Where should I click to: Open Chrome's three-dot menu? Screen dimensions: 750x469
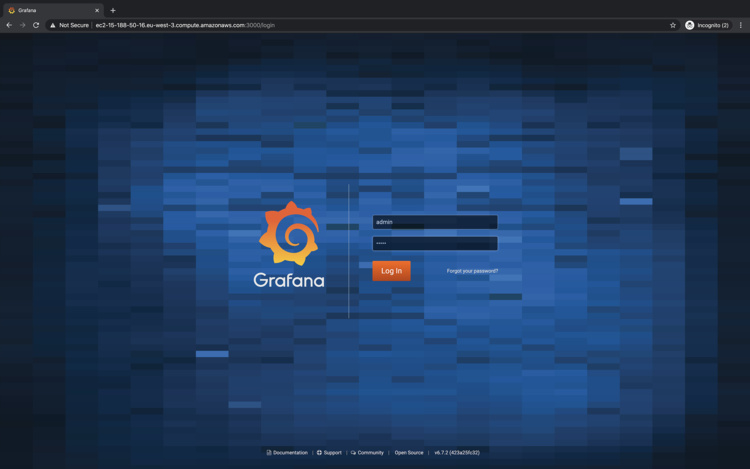(740, 25)
